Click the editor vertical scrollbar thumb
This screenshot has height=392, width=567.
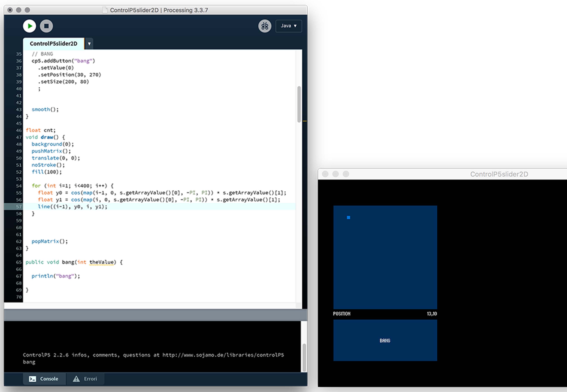tap(299, 104)
